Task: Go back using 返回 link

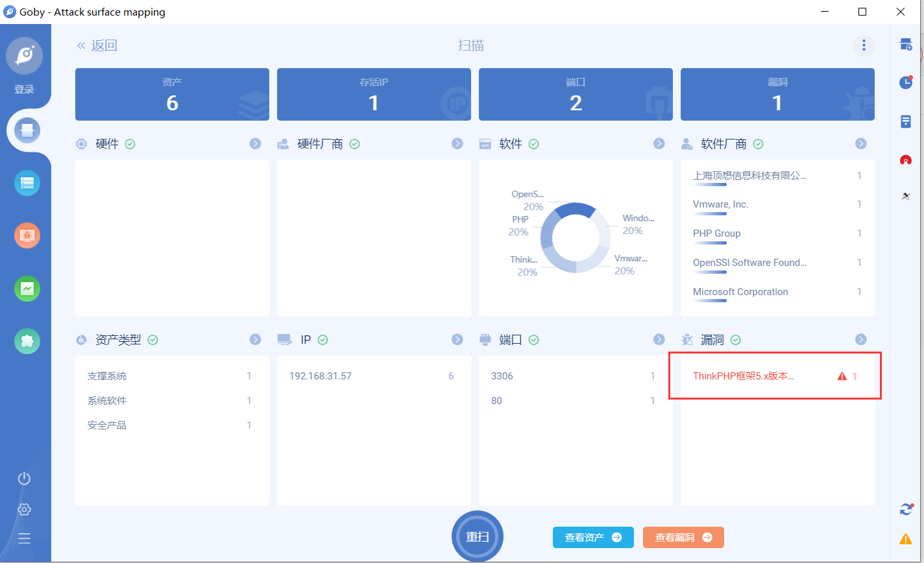Action: tap(97, 45)
